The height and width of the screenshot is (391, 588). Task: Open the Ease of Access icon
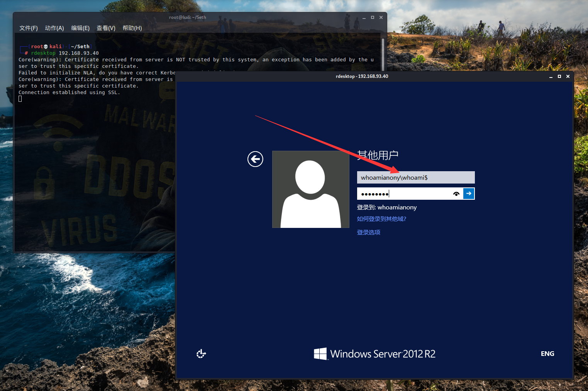201,354
